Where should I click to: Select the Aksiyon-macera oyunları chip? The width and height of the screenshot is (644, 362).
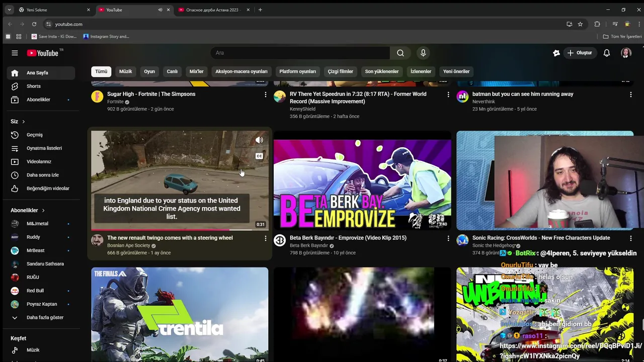coord(242,71)
